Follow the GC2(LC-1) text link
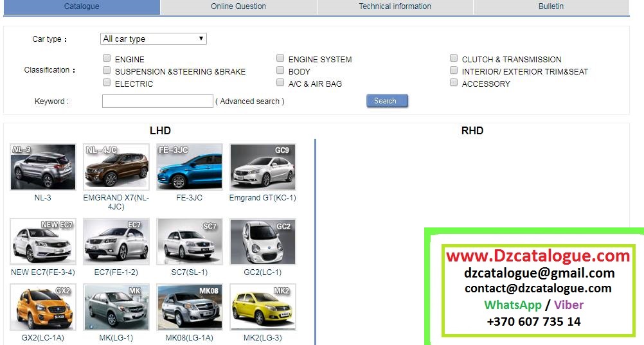 coord(263,272)
